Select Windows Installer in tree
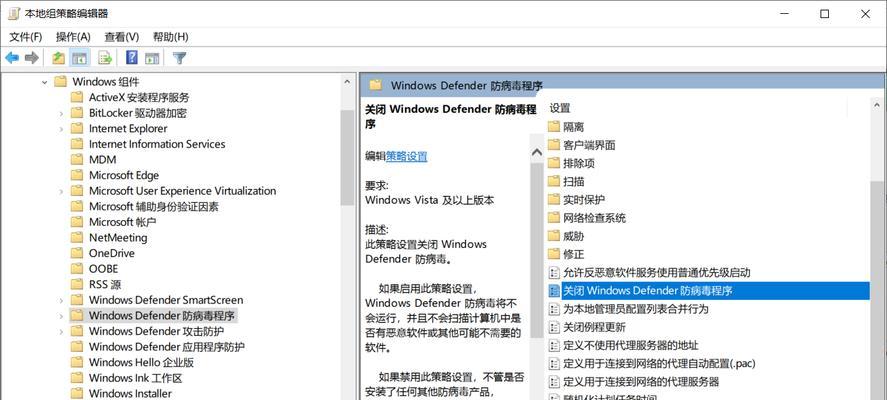This screenshot has width=887, height=400. pyautogui.click(x=130, y=393)
